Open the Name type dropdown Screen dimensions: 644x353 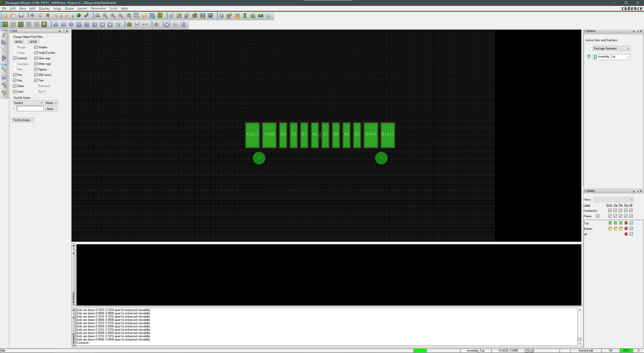pos(51,103)
